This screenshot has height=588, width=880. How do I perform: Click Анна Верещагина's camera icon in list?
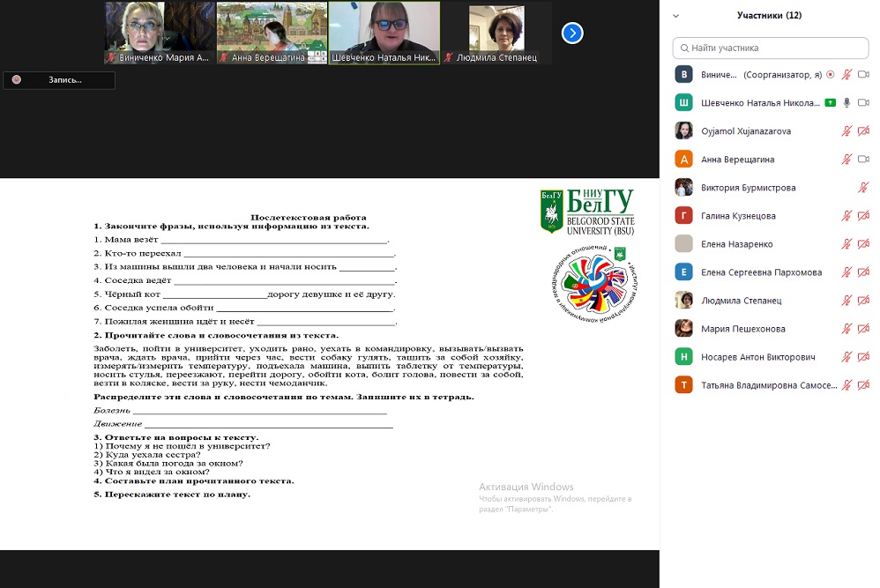pos(863,160)
